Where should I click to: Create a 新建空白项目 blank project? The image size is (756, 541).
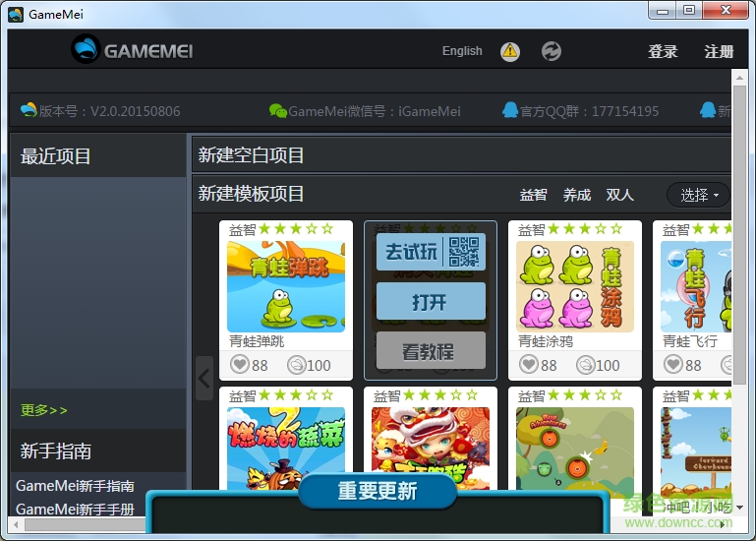(x=461, y=154)
